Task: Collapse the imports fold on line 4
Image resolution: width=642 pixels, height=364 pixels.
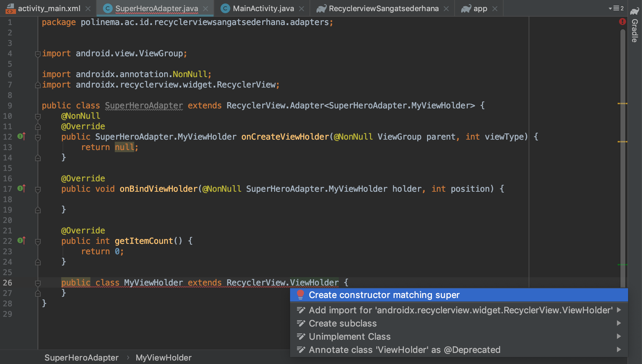Action: pyautogui.click(x=38, y=54)
